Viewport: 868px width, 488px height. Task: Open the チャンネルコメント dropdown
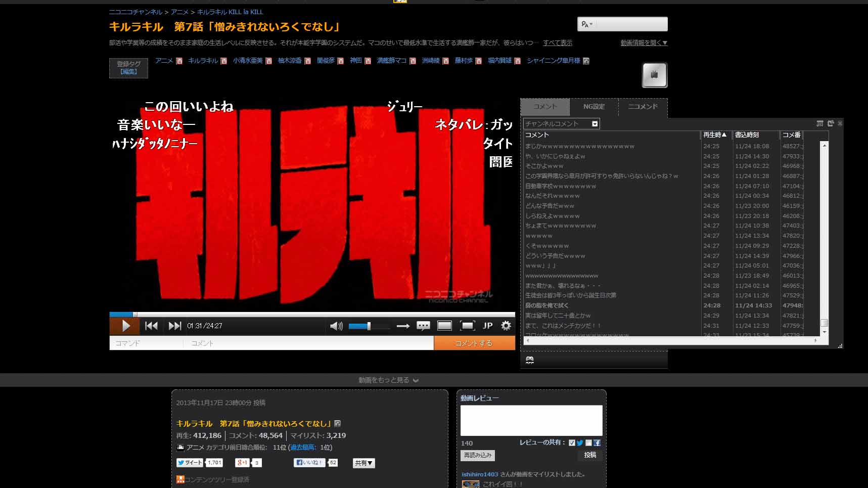coord(562,123)
